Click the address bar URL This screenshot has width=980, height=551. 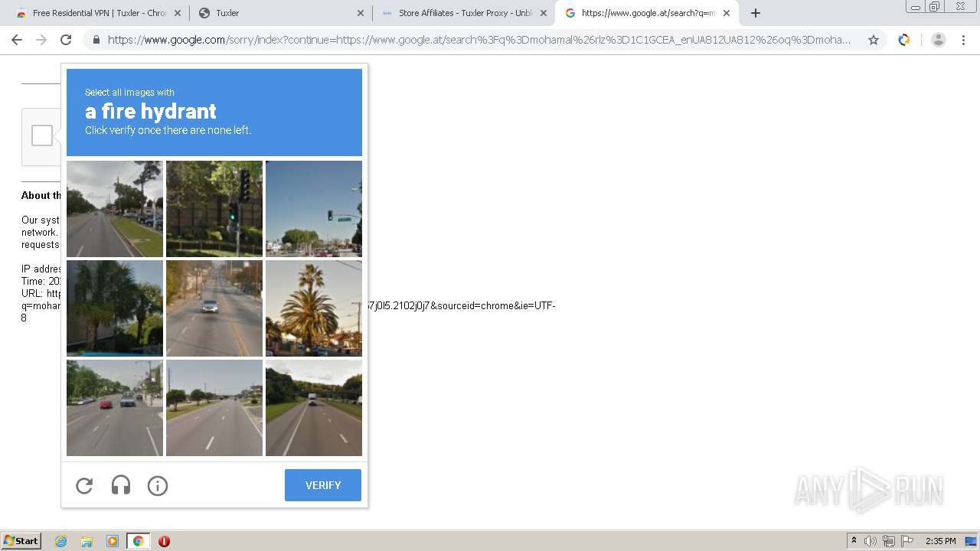(479, 40)
